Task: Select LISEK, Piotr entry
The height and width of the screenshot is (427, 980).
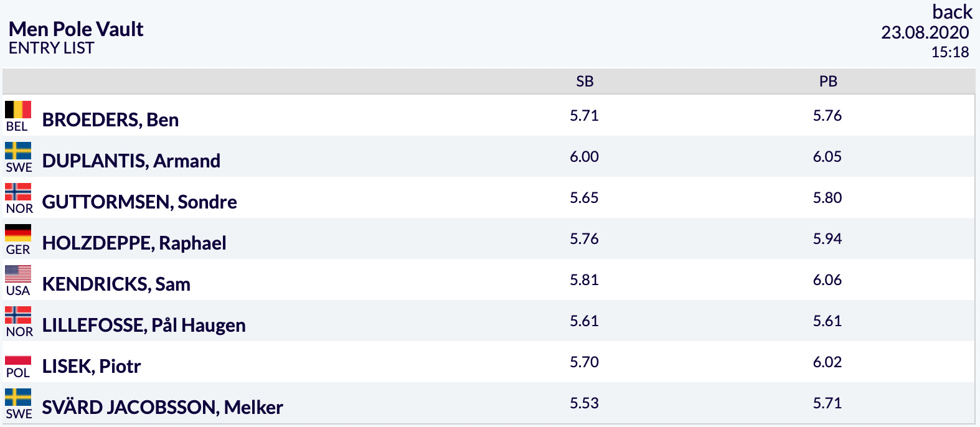Action: [x=92, y=366]
